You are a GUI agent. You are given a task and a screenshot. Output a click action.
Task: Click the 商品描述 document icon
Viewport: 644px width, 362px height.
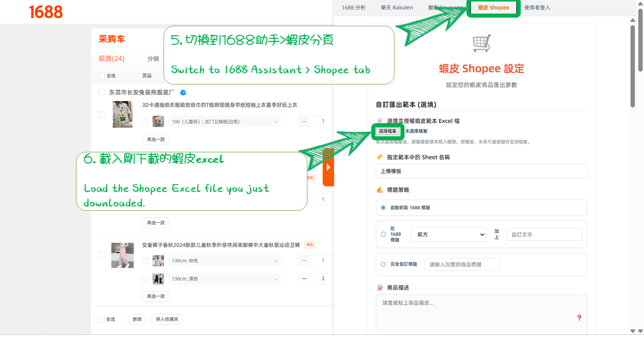pos(380,287)
